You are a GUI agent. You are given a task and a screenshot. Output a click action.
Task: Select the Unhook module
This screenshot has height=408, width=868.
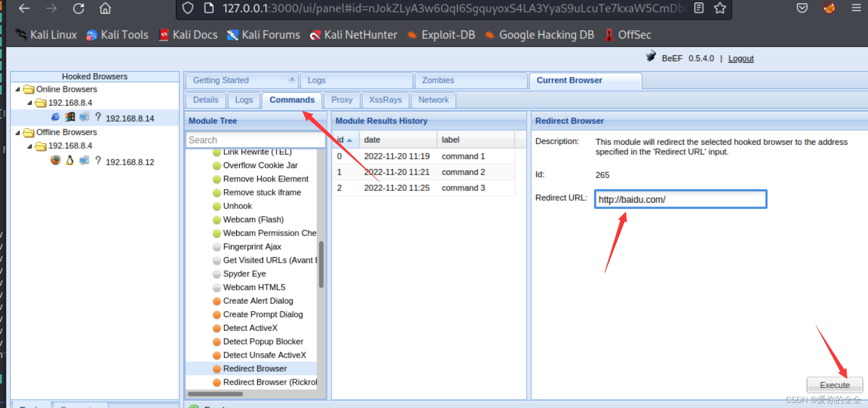237,206
